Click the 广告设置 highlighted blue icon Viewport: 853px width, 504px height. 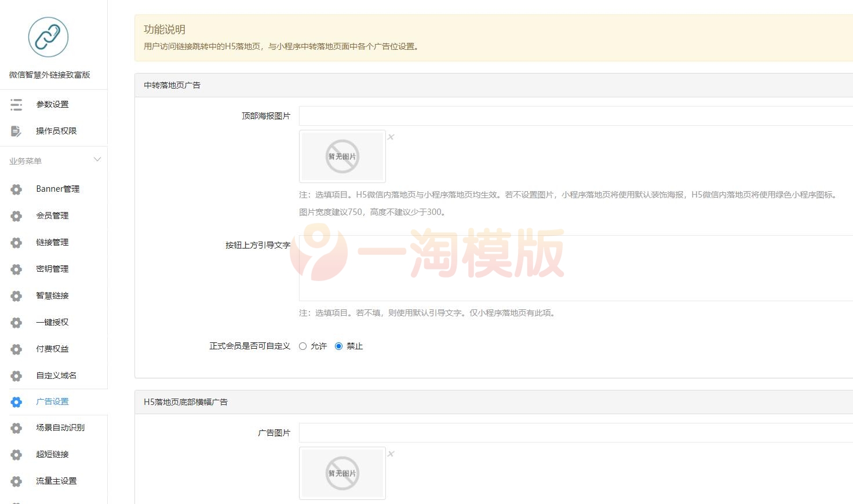click(x=16, y=401)
